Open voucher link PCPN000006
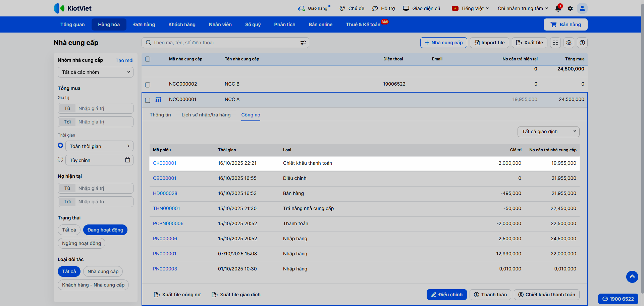Viewport: 644px width, 306px height. [x=168, y=223]
